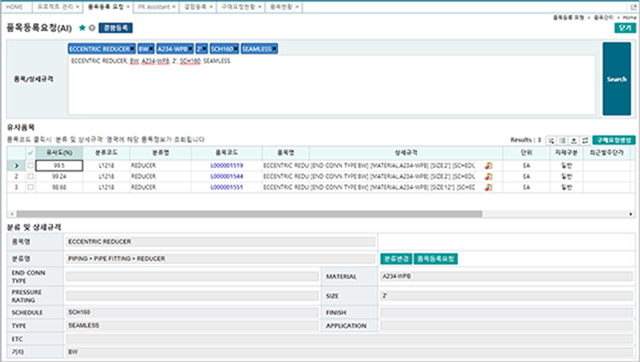Close the project management tab via its x
The height and width of the screenshot is (362, 640).
(x=77, y=7)
